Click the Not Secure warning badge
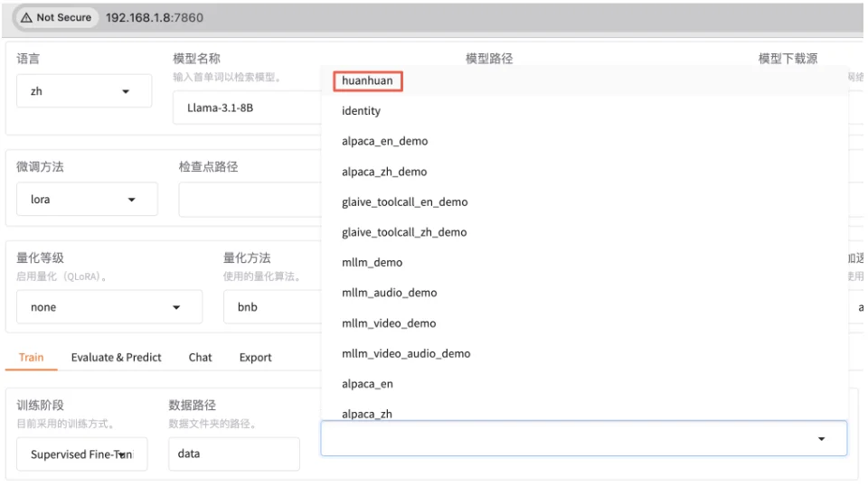The image size is (868, 487). point(54,17)
